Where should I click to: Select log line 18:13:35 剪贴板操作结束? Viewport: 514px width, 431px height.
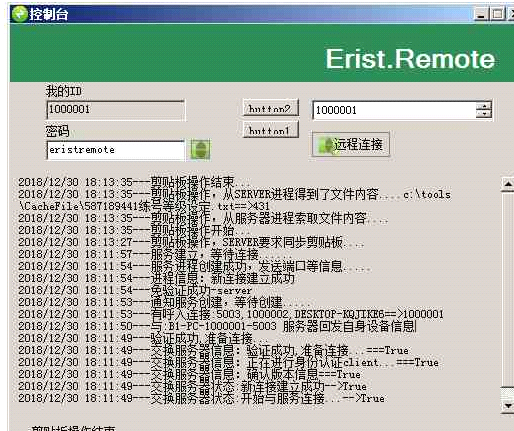[134, 182]
